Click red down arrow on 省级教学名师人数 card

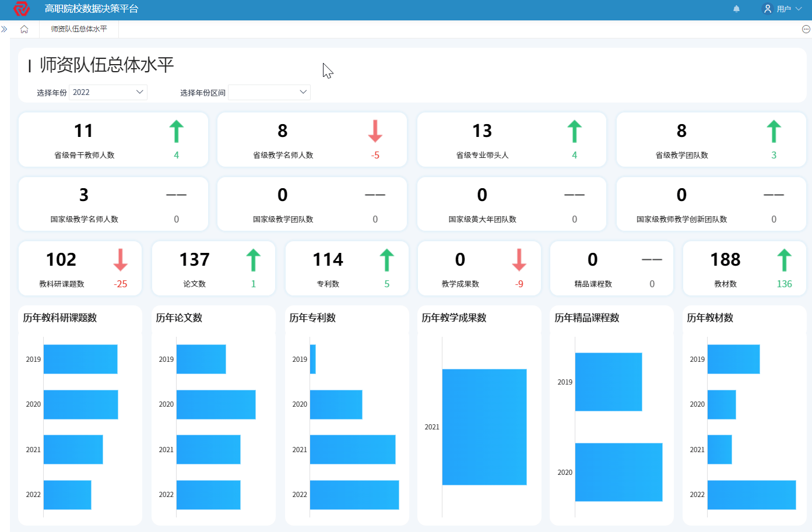[375, 132]
